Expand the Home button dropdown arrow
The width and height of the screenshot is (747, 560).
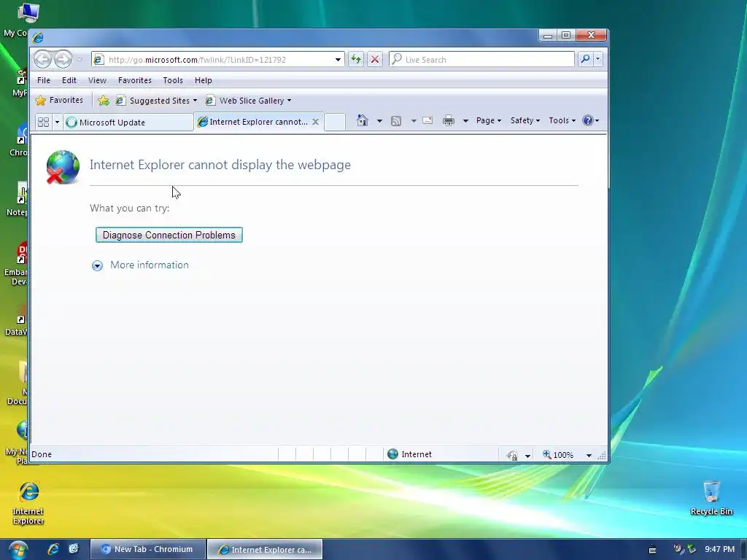pos(379,121)
